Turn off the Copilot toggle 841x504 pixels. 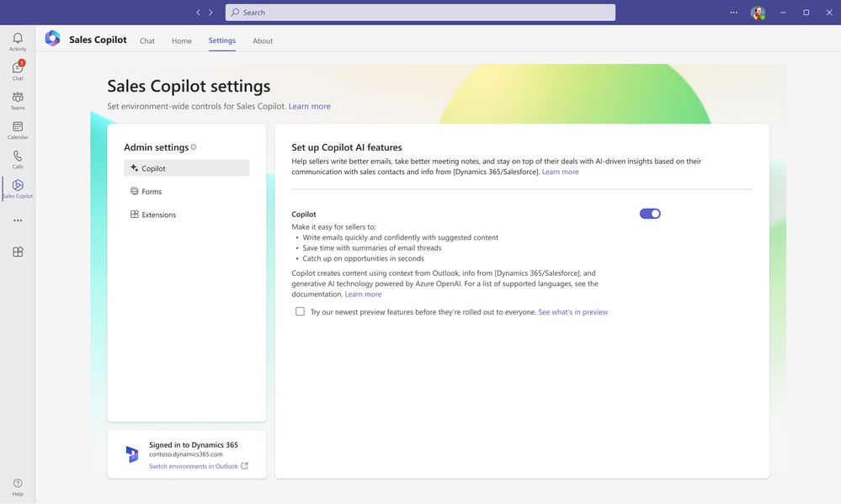coord(650,214)
